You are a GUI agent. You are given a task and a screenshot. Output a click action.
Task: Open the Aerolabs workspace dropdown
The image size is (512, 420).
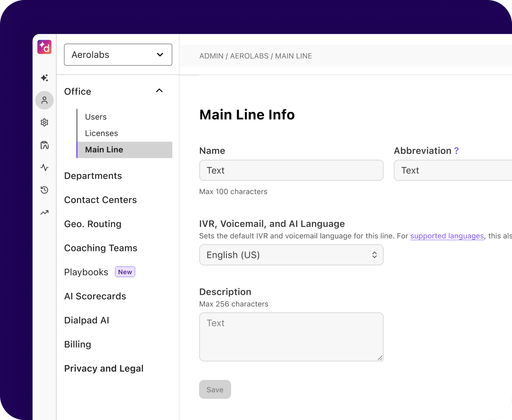click(x=118, y=55)
